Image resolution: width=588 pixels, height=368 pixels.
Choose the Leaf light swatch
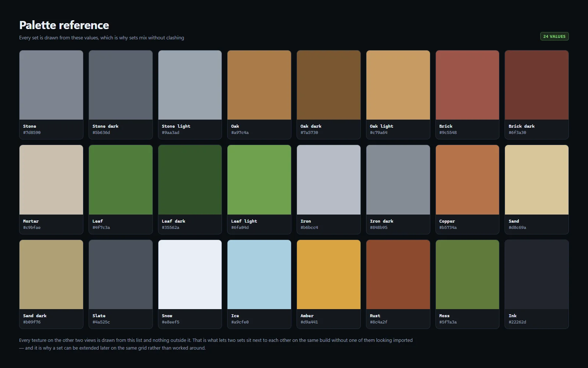(x=259, y=180)
